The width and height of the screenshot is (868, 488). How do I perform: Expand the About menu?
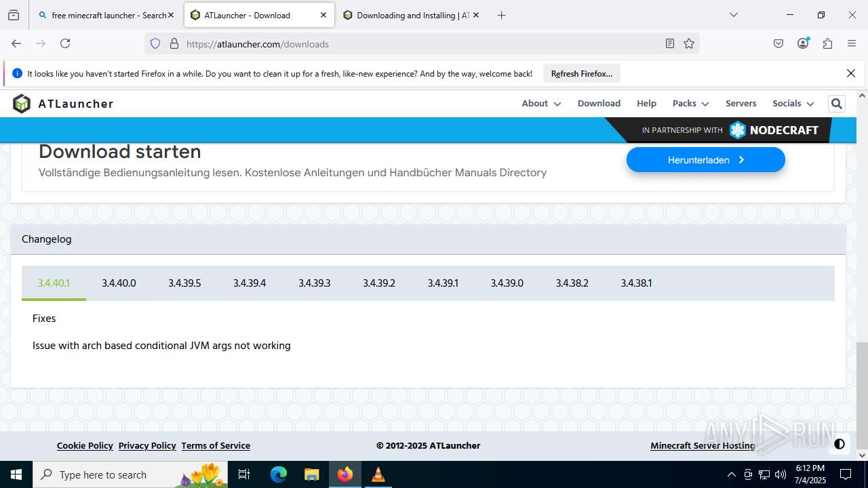tap(541, 103)
